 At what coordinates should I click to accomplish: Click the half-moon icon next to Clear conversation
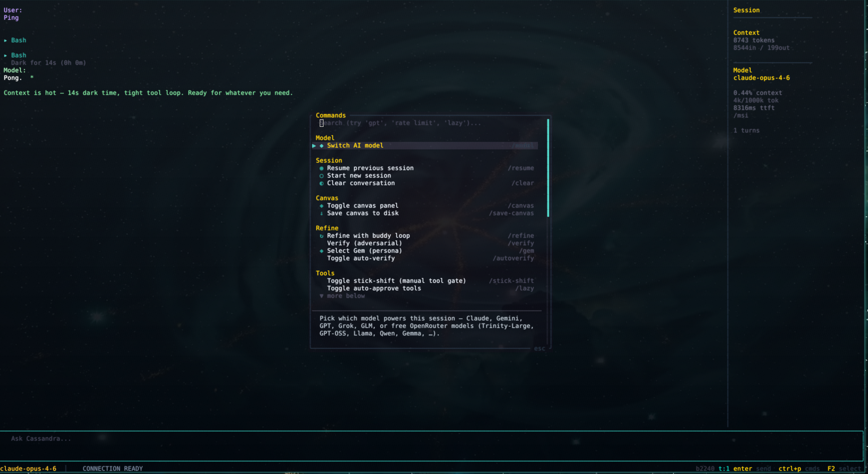point(322,183)
